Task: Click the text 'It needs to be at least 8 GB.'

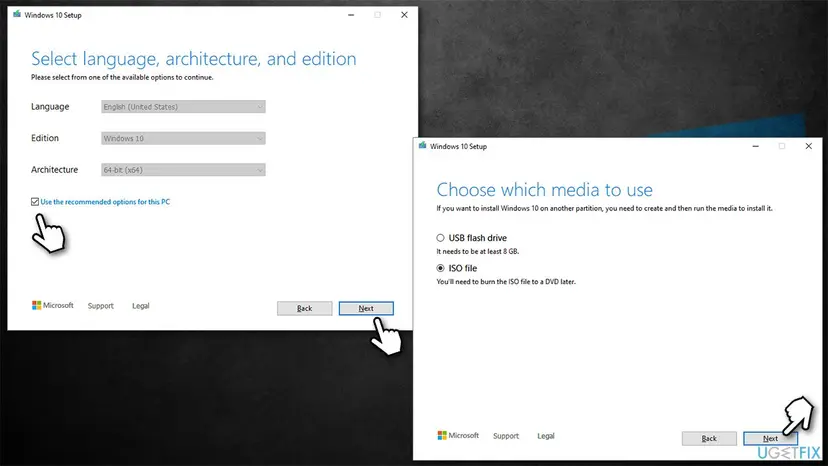Action: coord(478,251)
